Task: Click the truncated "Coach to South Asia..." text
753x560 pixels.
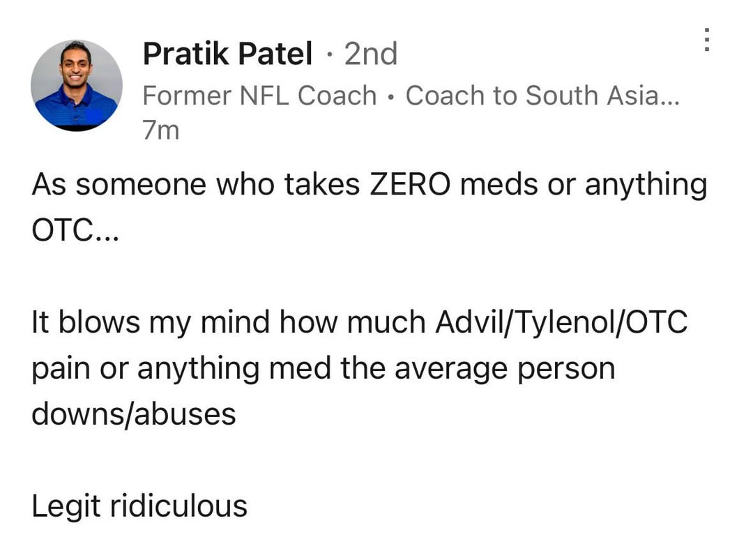Action: (x=542, y=96)
